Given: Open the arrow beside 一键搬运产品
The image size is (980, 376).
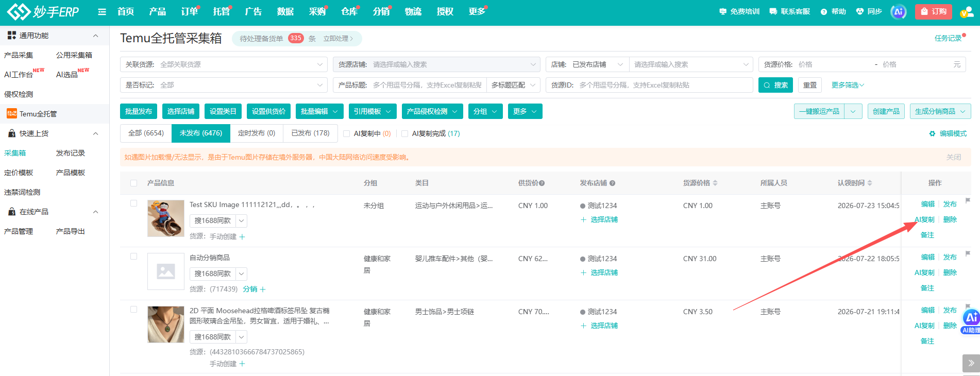Looking at the screenshot, I should tap(853, 111).
